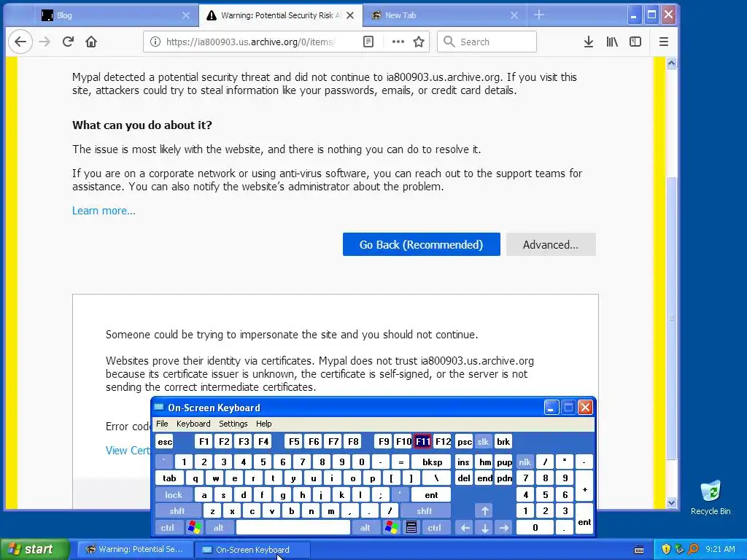Close the Warning security risk tab
Viewport: 747px width, 560px height.
coord(350,15)
